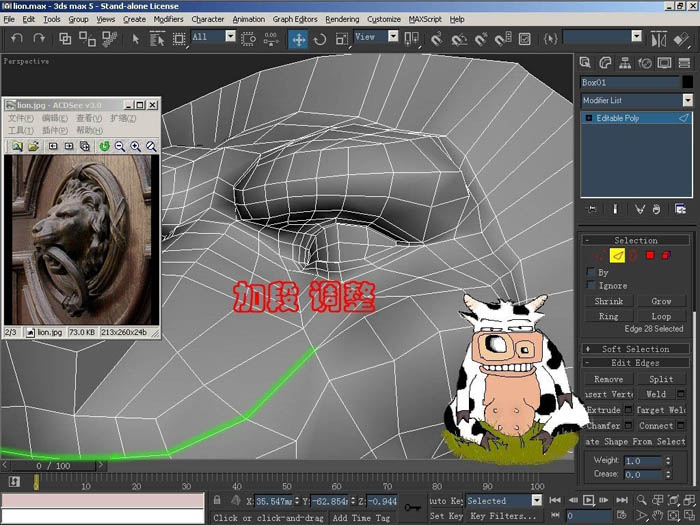Click the time slider showing 0 / 100

(54, 466)
